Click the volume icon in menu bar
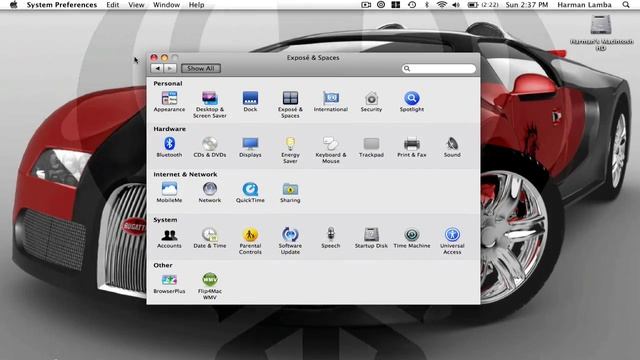This screenshot has height=360, width=640. [x=456, y=5]
